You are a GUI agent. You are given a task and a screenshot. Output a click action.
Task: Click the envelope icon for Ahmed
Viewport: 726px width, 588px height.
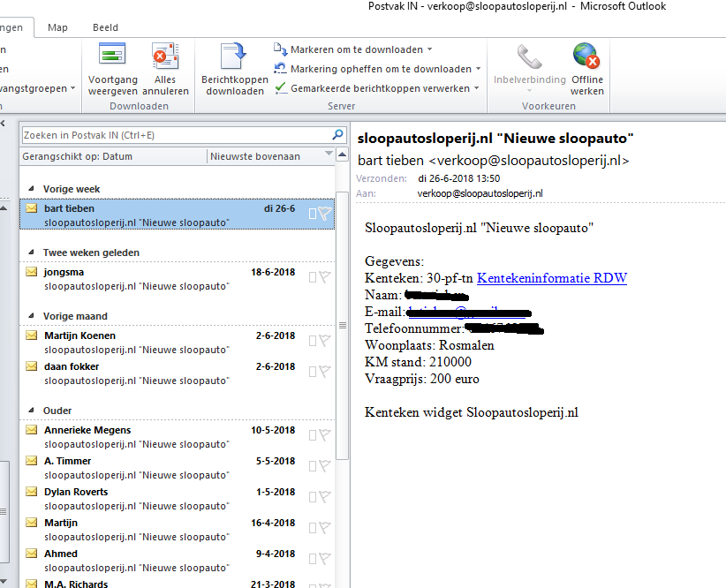coord(32,554)
